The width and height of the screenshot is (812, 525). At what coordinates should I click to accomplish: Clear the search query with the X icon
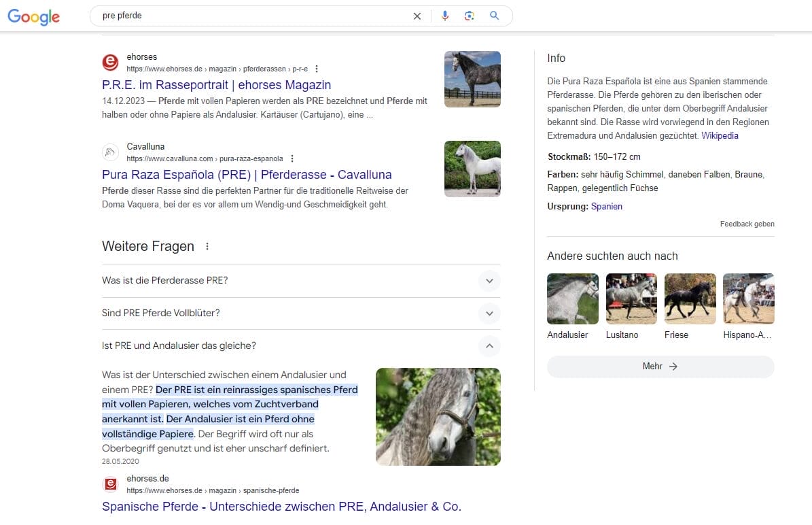tap(417, 16)
